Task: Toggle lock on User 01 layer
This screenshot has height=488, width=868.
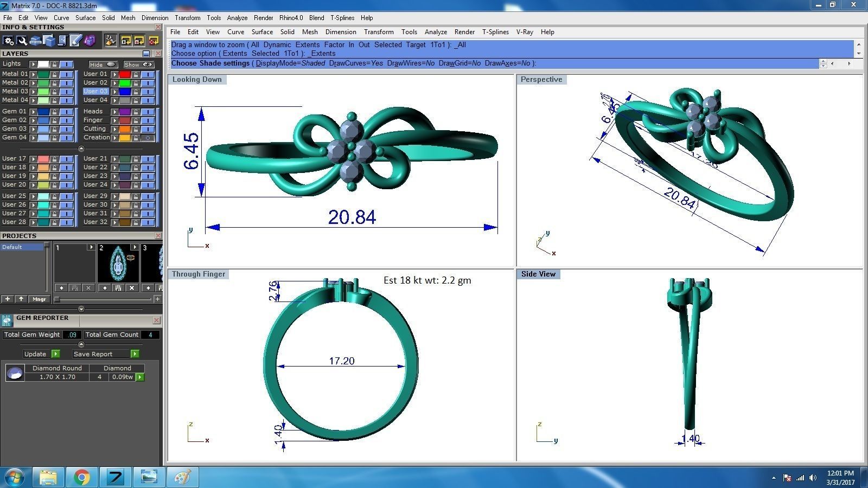Action: pyautogui.click(x=136, y=74)
